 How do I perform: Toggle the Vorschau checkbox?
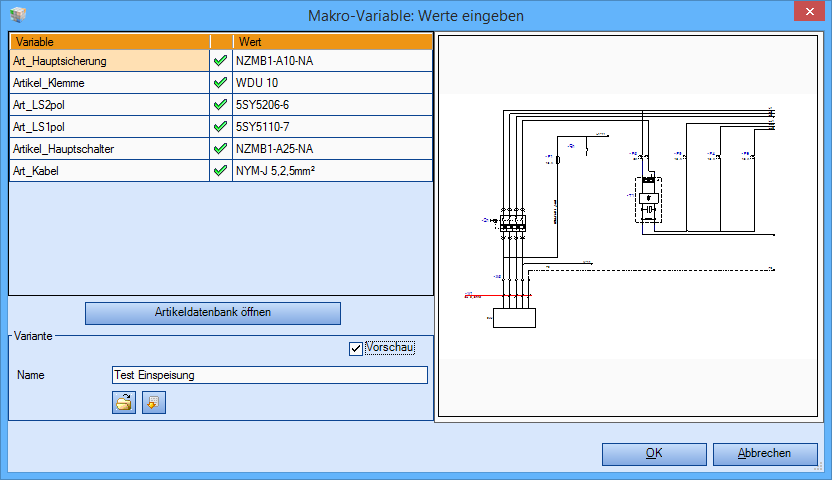click(356, 348)
